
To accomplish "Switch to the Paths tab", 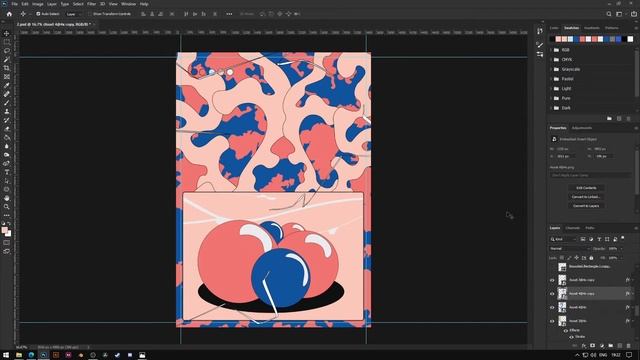I will click(x=590, y=228).
